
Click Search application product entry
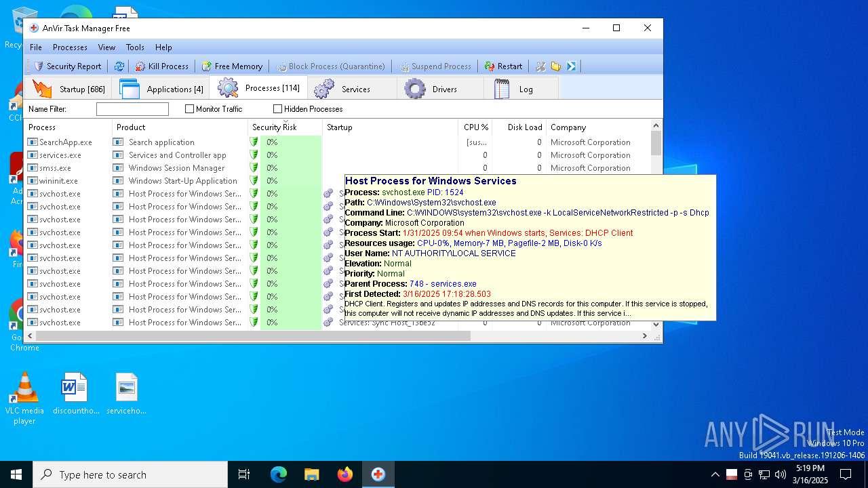pyautogui.click(x=161, y=142)
